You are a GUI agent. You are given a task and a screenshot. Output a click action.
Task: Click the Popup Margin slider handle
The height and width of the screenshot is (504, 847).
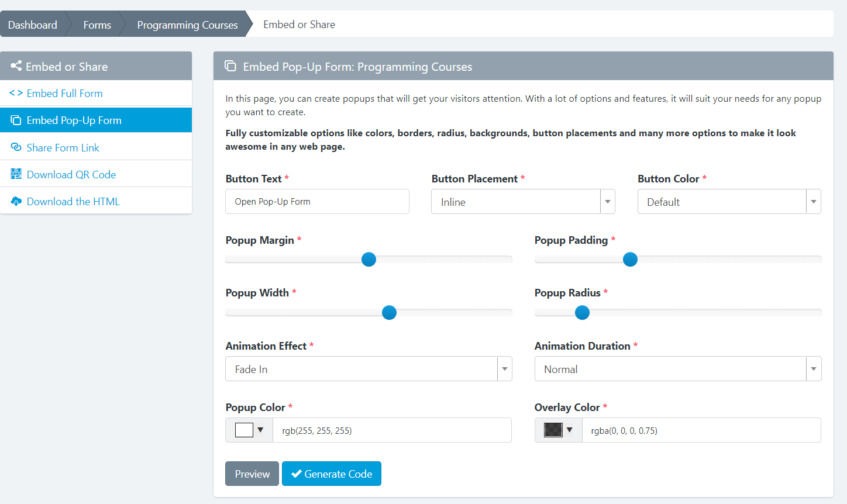[369, 260]
